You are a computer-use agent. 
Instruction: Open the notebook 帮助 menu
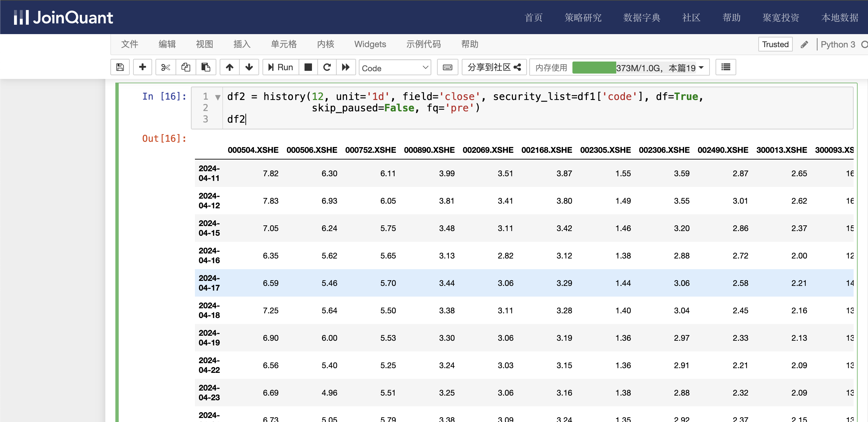coord(470,44)
